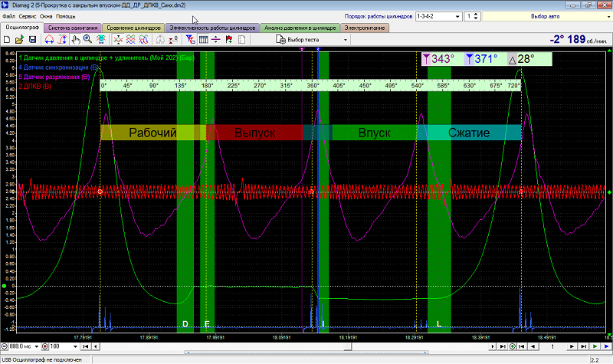Autoscale vertically with the red curve icon
The image size is (613, 364).
pos(63,40)
